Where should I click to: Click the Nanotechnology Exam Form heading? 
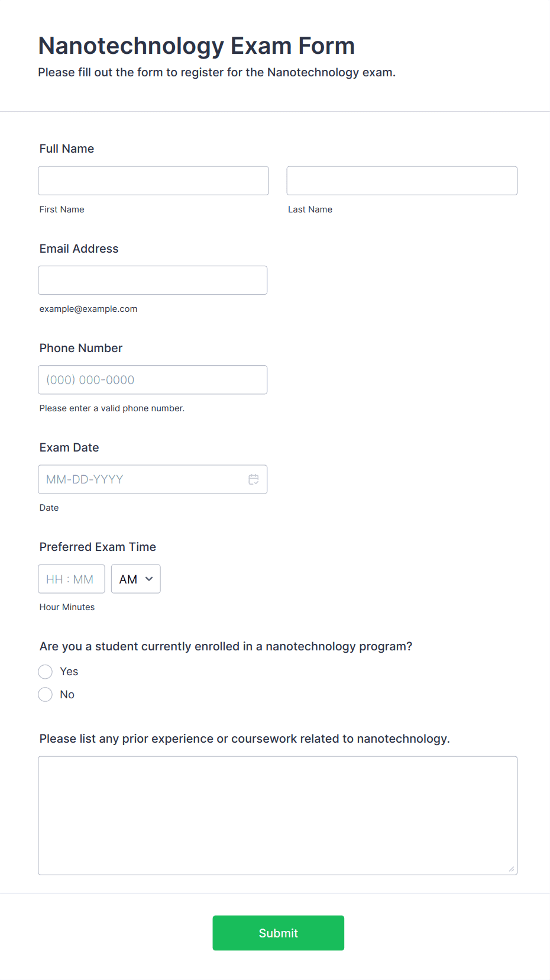tap(196, 46)
